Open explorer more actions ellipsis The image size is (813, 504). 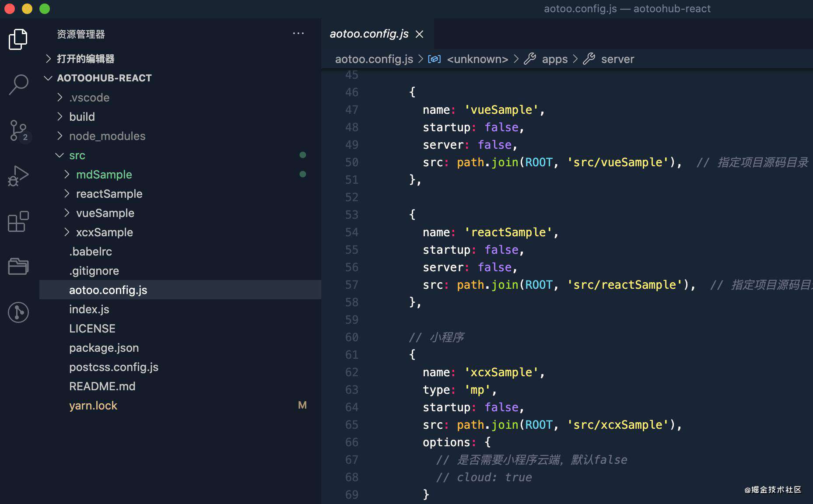coord(298,34)
